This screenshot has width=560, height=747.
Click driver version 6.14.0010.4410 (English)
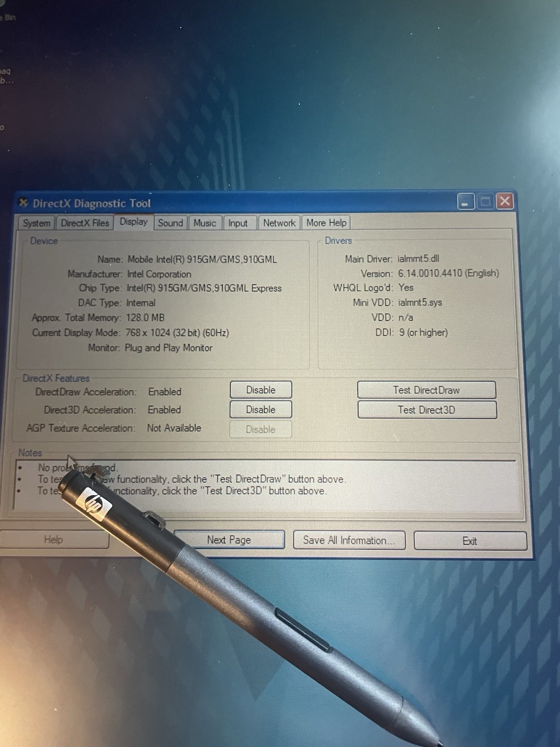click(448, 273)
